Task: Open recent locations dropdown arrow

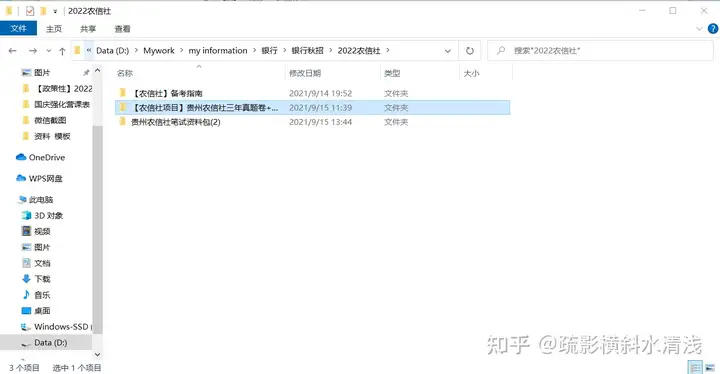Action: [49, 51]
